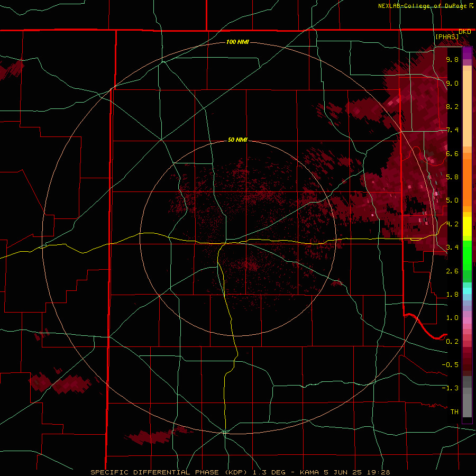Screen dimensions: 476x476
Task: Click the 4.2 legend value
Action: coord(452,224)
